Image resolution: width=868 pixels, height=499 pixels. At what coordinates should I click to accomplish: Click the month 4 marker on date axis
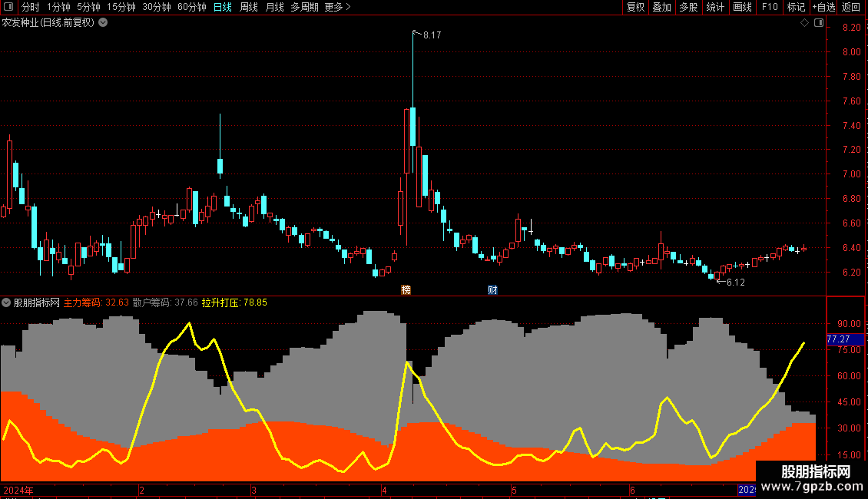click(384, 490)
